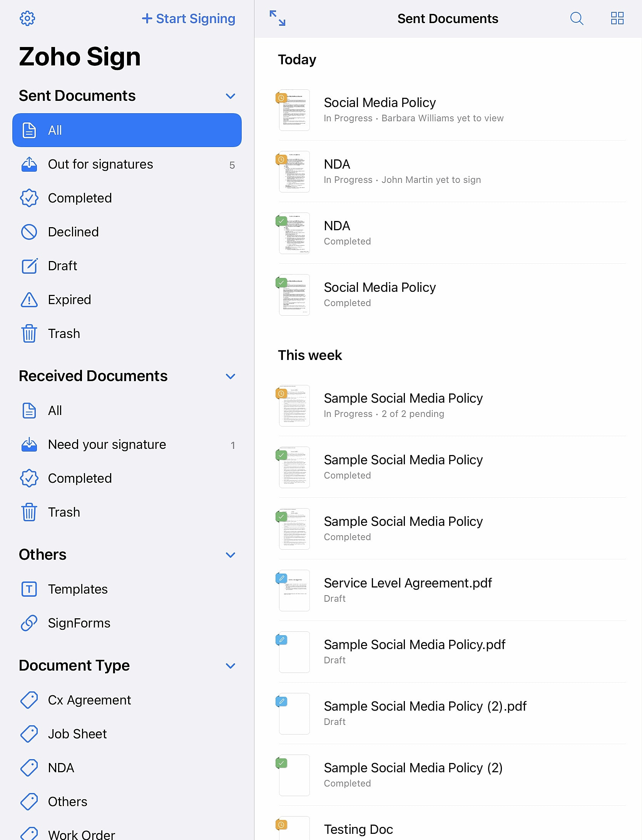Open the Expired folder
The width and height of the screenshot is (642, 840).
(127, 300)
